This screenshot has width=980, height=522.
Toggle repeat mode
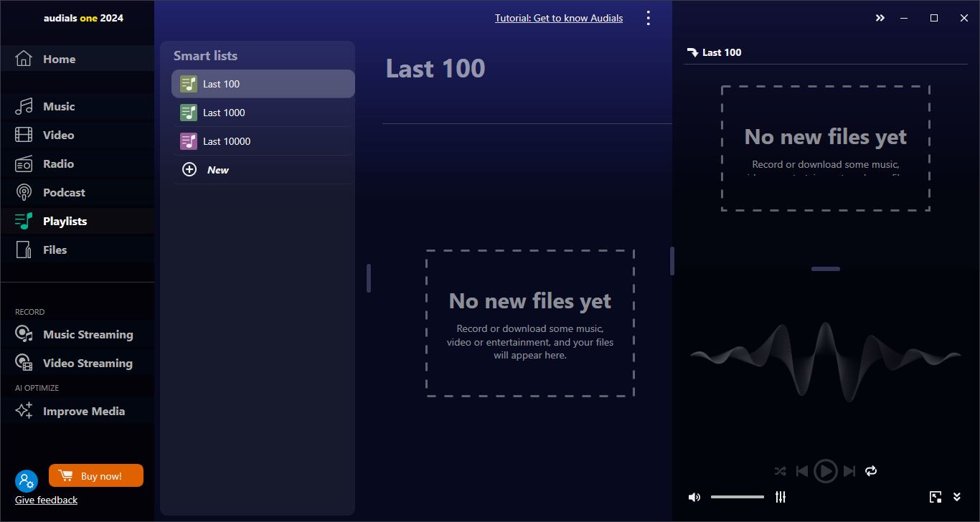tap(871, 471)
